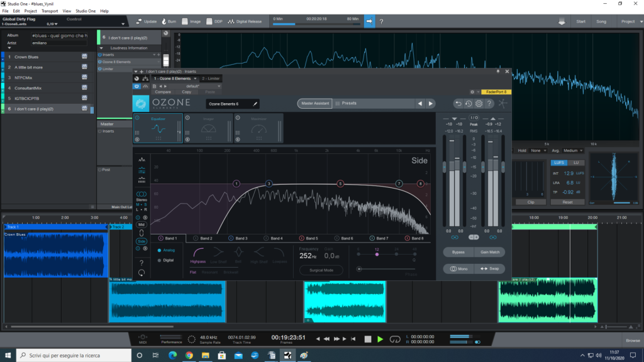Image resolution: width=644 pixels, height=362 pixels.
Task: Click the Gain Match button
Action: click(x=490, y=253)
